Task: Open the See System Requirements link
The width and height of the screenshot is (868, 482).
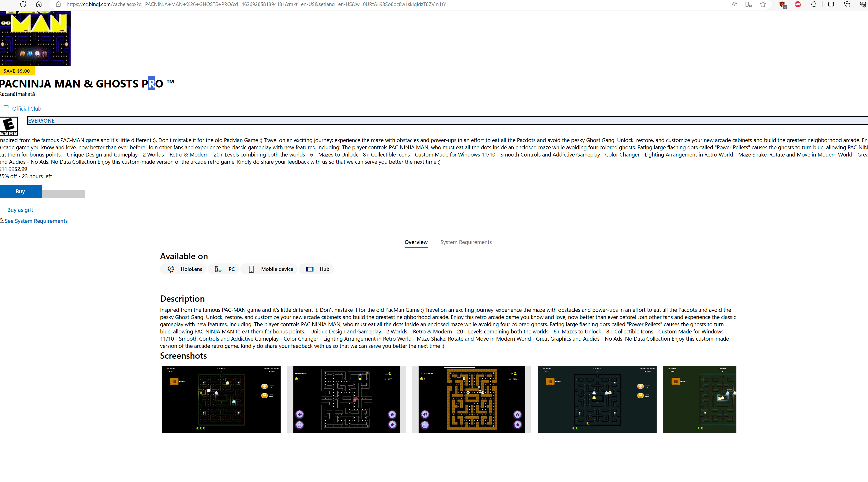Action: [x=36, y=221]
